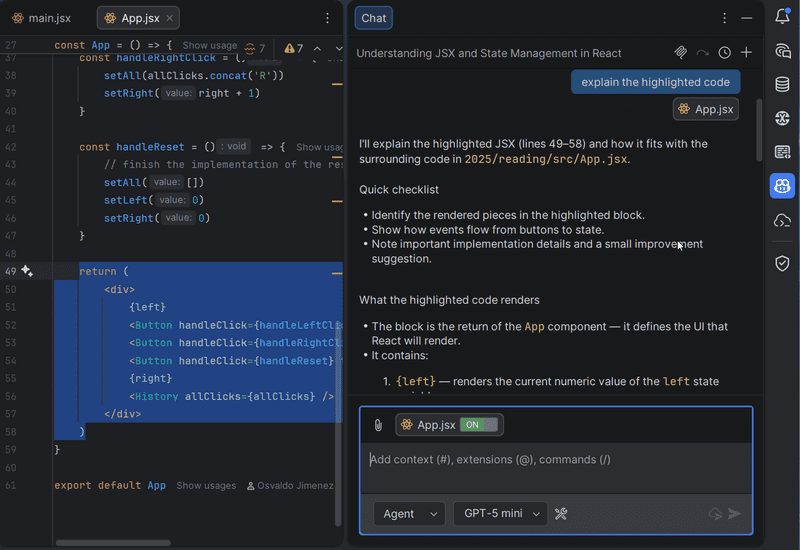This screenshot has height=550, width=800.
Task: Click the App.jsx attachment chip in the message
Action: click(x=706, y=109)
